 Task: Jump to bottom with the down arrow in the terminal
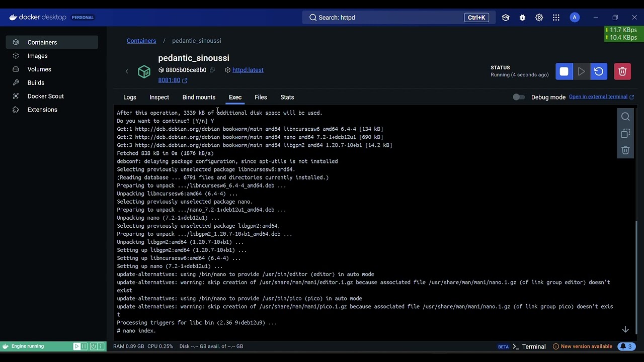[x=625, y=329]
